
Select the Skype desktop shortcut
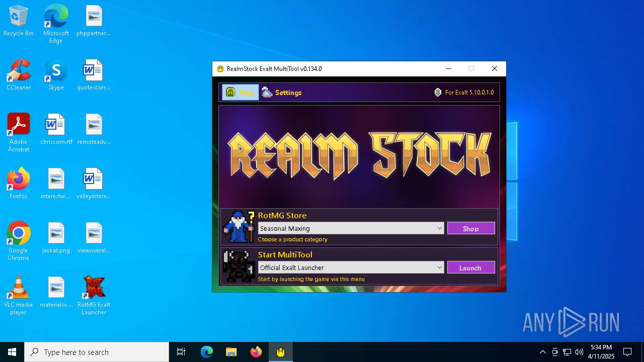[x=56, y=75]
